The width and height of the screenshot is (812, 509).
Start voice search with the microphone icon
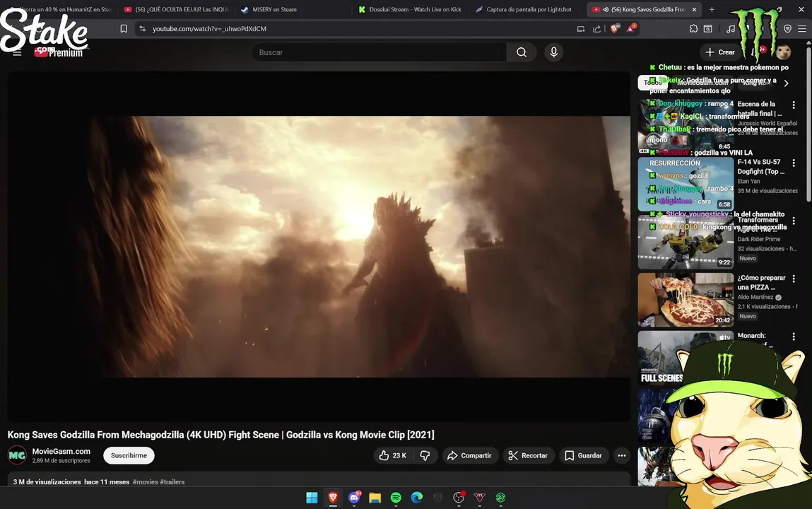(x=553, y=52)
